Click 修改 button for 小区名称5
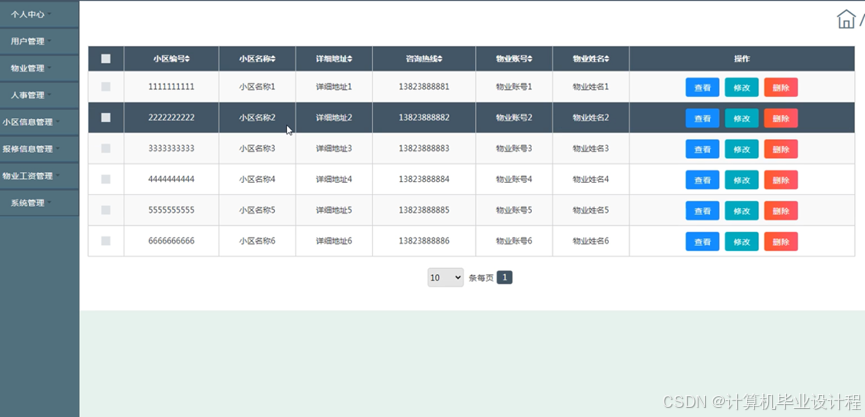This screenshot has width=865, height=417. [741, 211]
